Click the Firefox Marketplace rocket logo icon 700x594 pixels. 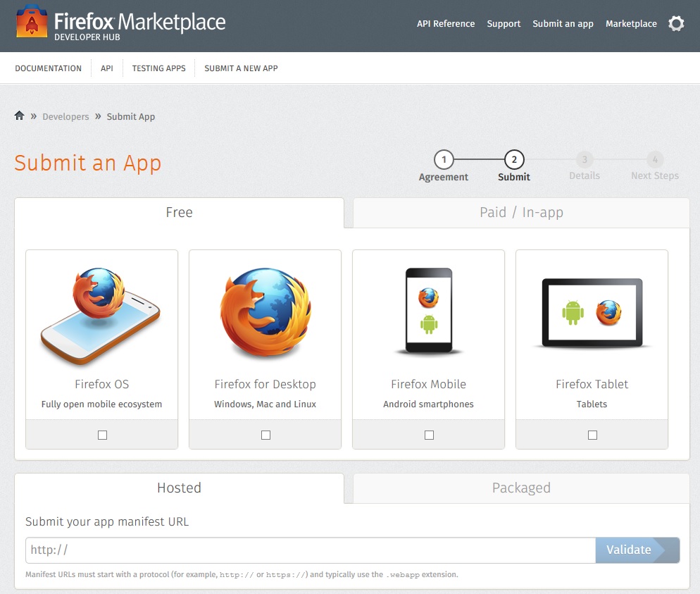click(32, 21)
